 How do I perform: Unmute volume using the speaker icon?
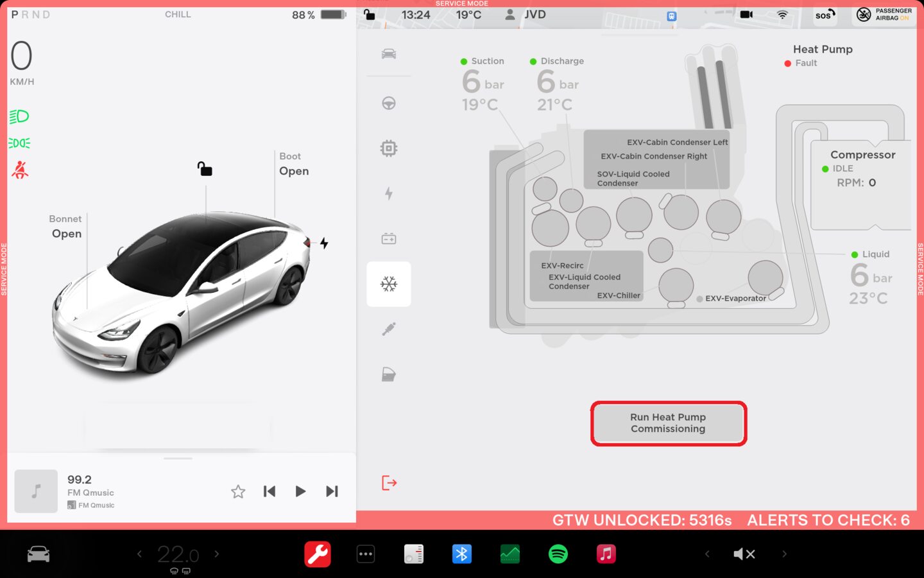(744, 554)
